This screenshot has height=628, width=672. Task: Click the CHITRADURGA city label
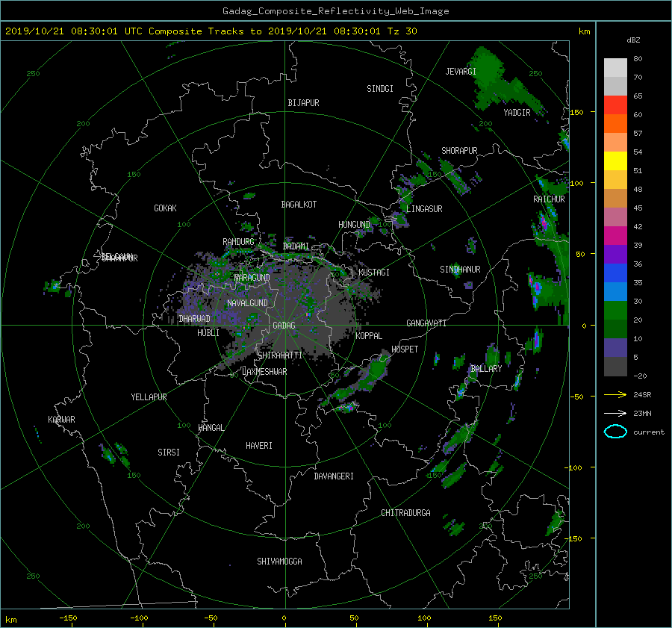[x=406, y=513]
